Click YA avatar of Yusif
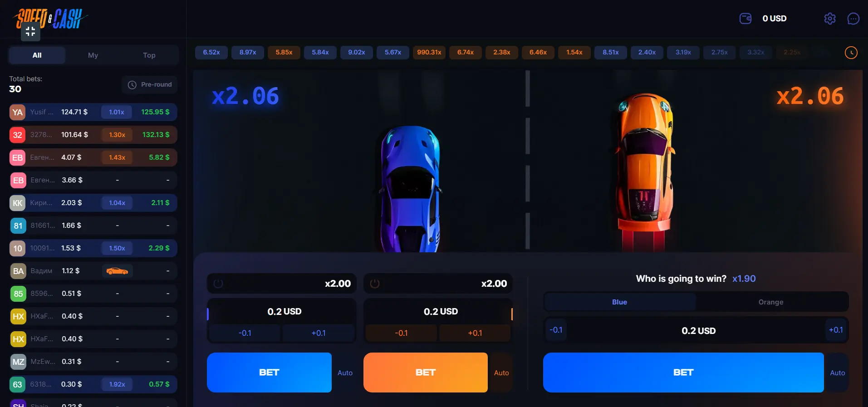This screenshot has width=868, height=407. [x=17, y=112]
